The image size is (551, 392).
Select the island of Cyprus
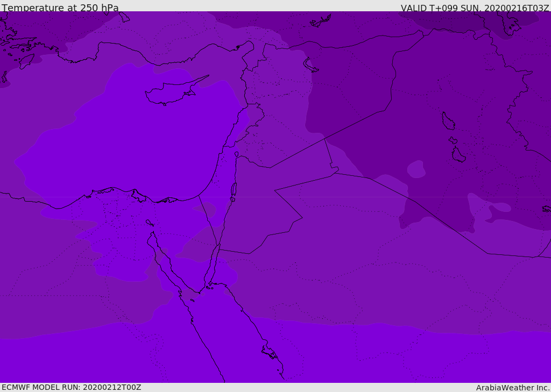[172, 92]
